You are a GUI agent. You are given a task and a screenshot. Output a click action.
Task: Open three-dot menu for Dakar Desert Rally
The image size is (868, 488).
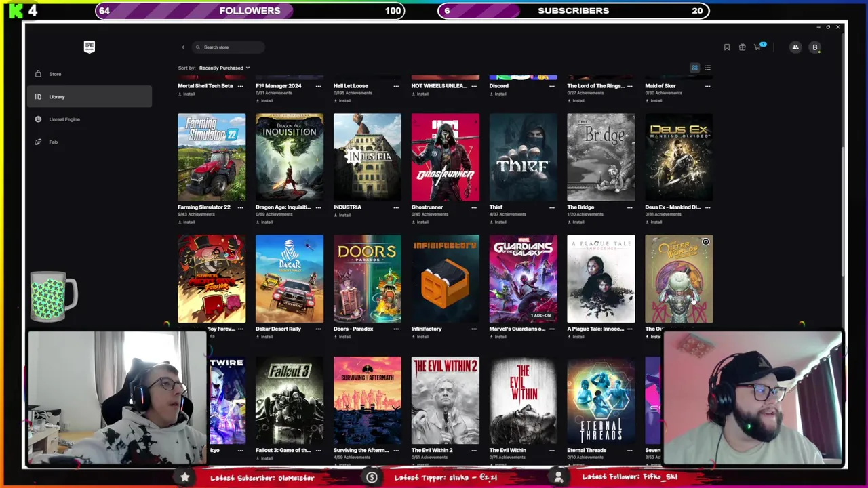point(318,329)
